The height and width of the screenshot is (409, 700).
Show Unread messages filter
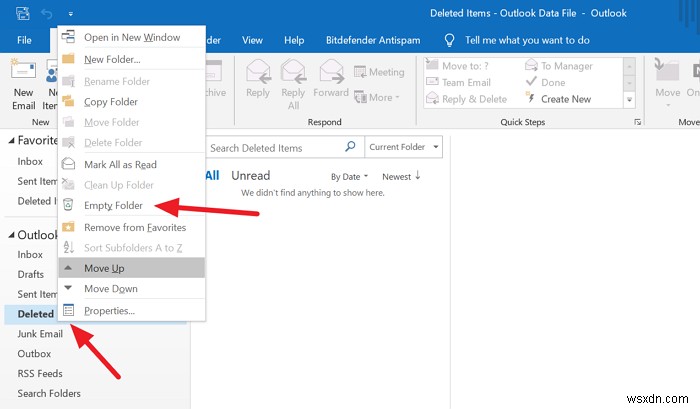point(250,175)
